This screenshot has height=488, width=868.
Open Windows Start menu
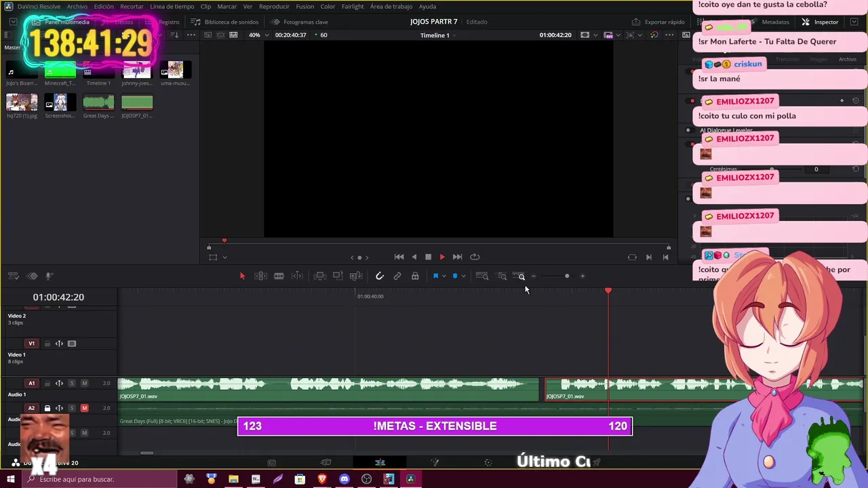pyautogui.click(x=10, y=479)
